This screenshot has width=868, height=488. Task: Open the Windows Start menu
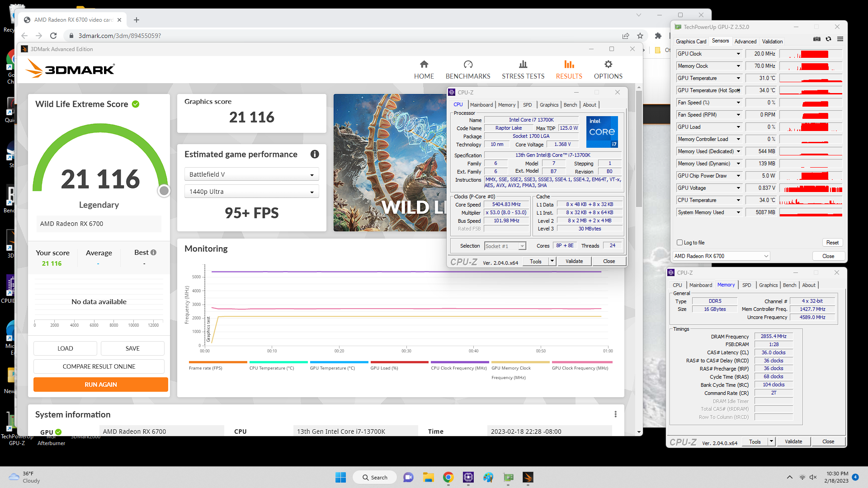tap(340, 477)
